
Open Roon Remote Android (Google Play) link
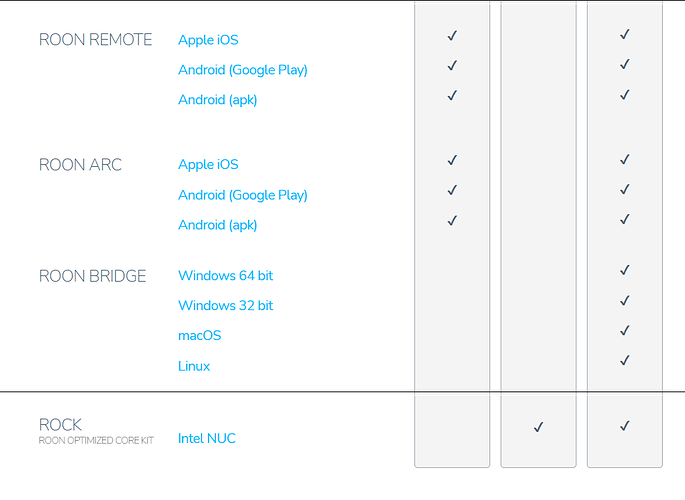pos(242,70)
